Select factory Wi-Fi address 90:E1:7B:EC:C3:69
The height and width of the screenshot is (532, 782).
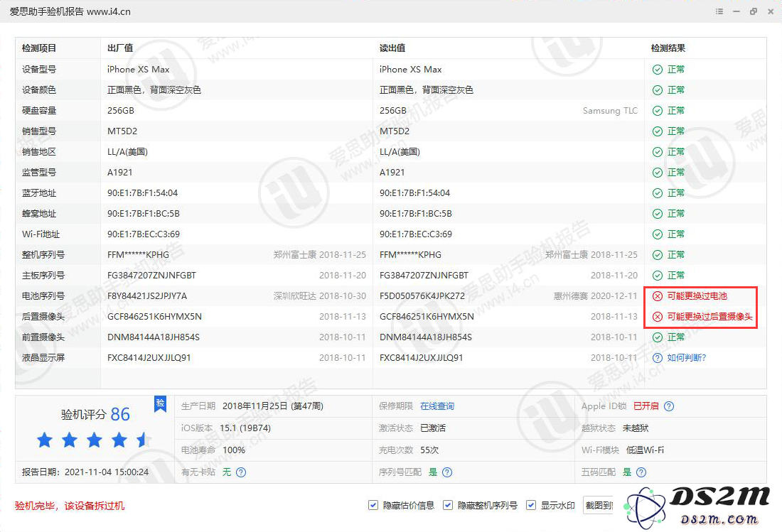tap(144, 234)
